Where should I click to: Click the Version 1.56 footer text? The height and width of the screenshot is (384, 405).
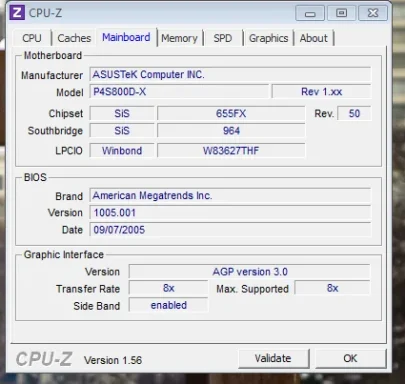click(x=113, y=360)
